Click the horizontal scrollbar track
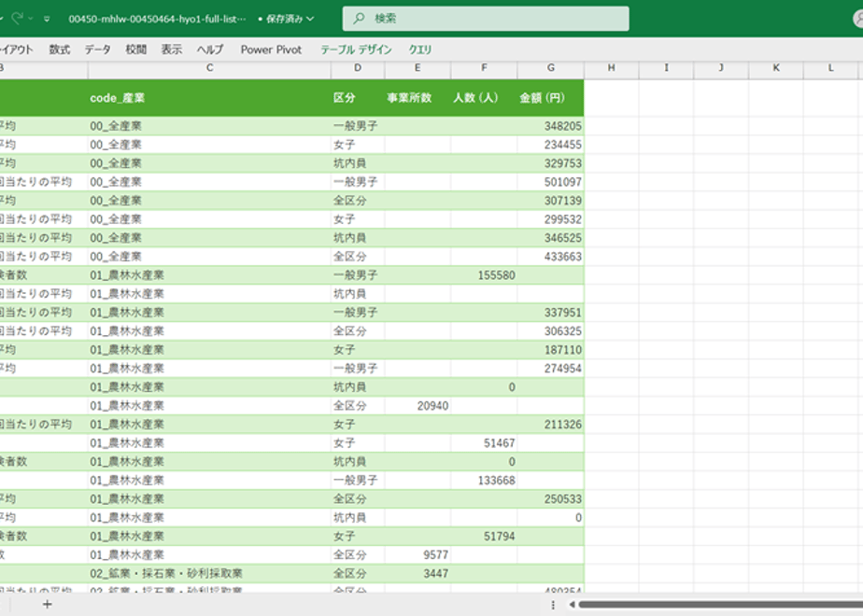The width and height of the screenshot is (863, 616). coord(720,605)
